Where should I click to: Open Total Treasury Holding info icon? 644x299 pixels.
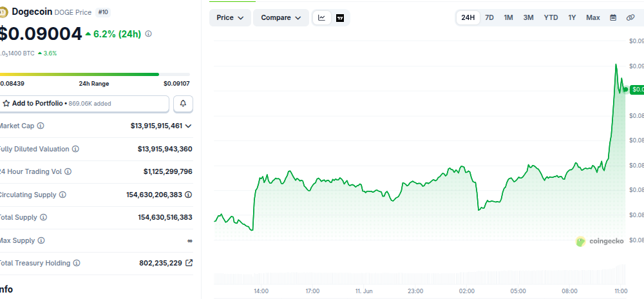[x=77, y=263]
